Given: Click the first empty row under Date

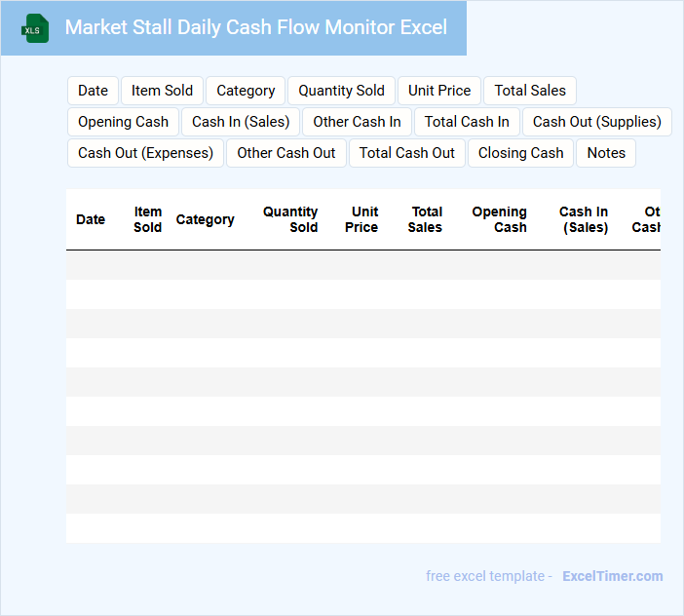Looking at the screenshot, I should (x=91, y=265).
